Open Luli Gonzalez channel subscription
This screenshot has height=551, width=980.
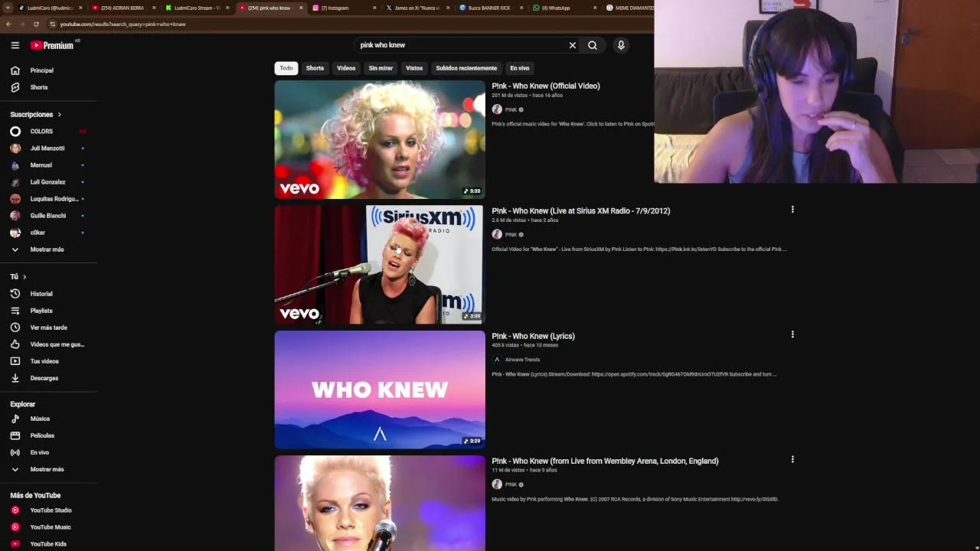47,182
